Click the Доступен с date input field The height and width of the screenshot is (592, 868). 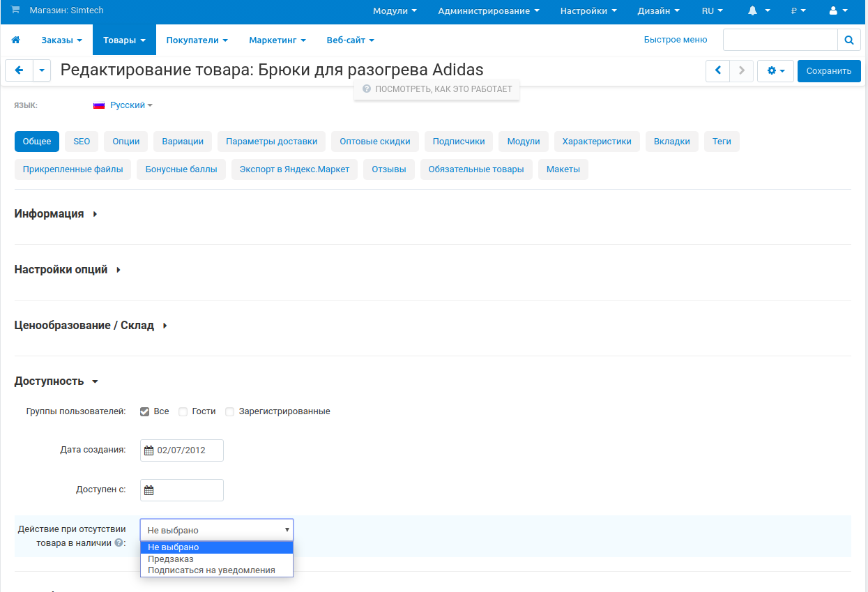187,490
